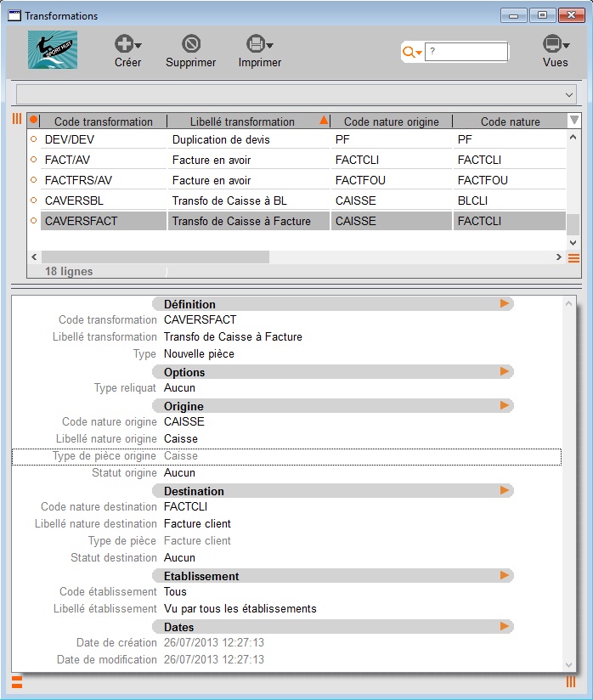The height and width of the screenshot is (700, 593).
Task: Toggle the marker circle on CAVERSBL row
Action: [33, 200]
